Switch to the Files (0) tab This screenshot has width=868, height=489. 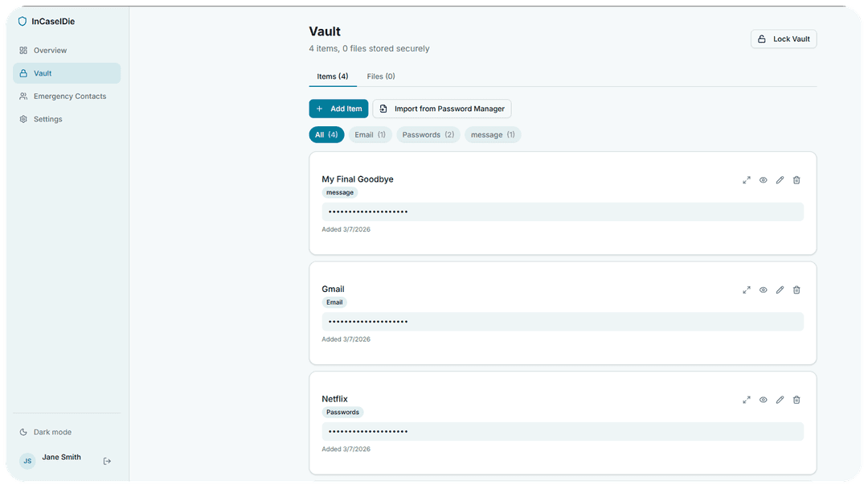(x=381, y=76)
